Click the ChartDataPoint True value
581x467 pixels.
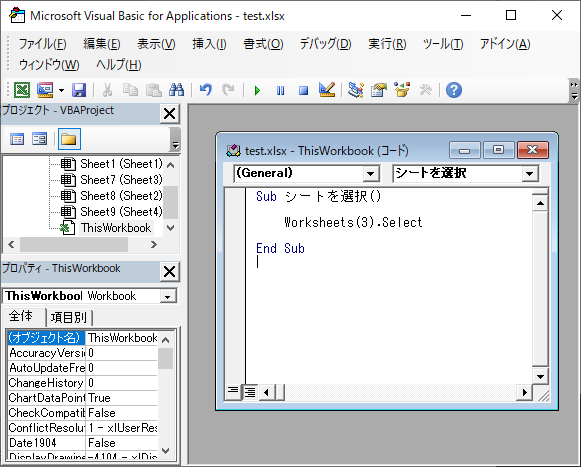[x=122, y=398]
